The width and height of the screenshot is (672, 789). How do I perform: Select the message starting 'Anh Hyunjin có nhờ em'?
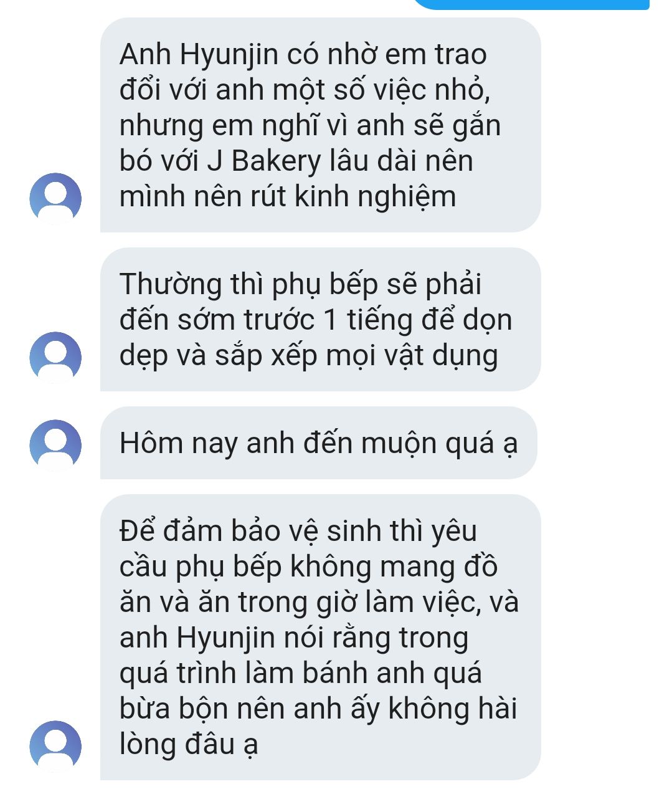pos(320,125)
